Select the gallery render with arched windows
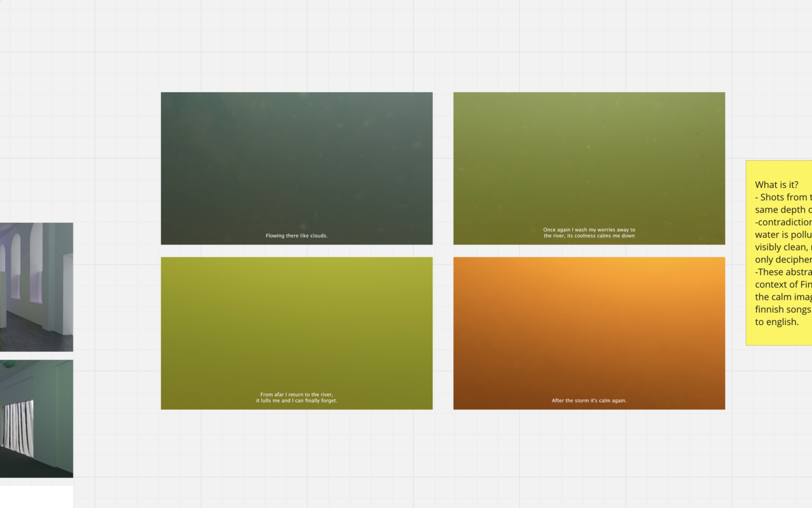812x508 pixels. pyautogui.click(x=36, y=286)
